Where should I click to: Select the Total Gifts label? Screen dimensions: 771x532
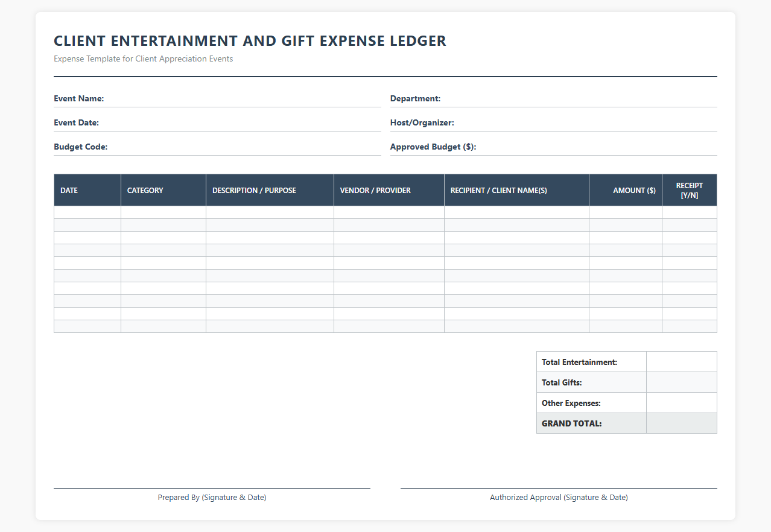click(x=562, y=382)
